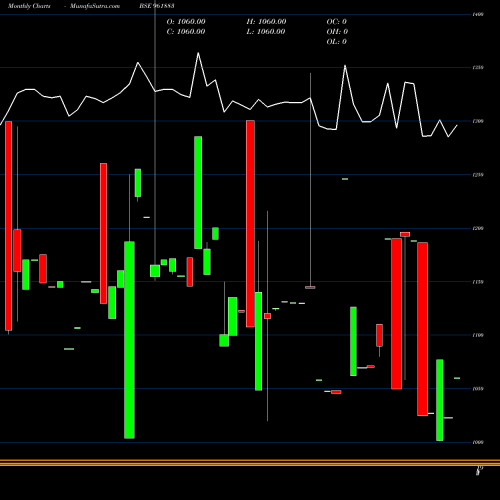The height and width of the screenshot is (500, 500).
Task: Select the 'H: 1060.00' high value
Action: pyautogui.click(x=266, y=22)
